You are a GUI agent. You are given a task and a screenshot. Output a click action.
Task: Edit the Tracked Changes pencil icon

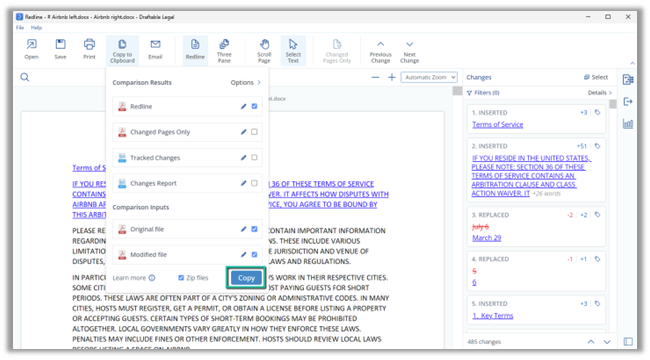click(243, 158)
